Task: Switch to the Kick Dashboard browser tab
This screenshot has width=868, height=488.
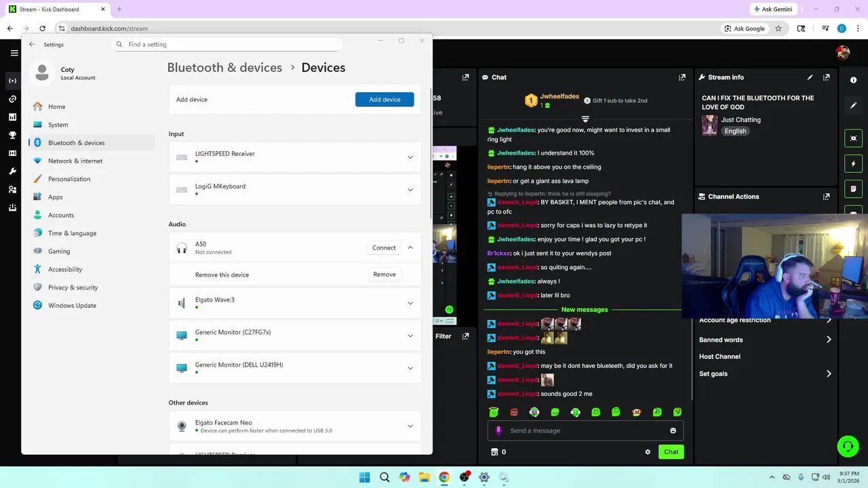Action: click(56, 9)
